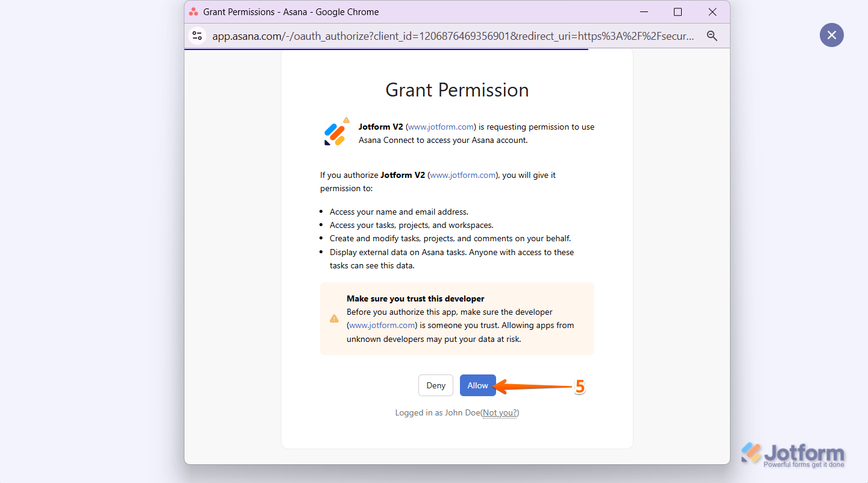
Task: Close the Grant Permissions Chrome window
Action: click(712, 11)
